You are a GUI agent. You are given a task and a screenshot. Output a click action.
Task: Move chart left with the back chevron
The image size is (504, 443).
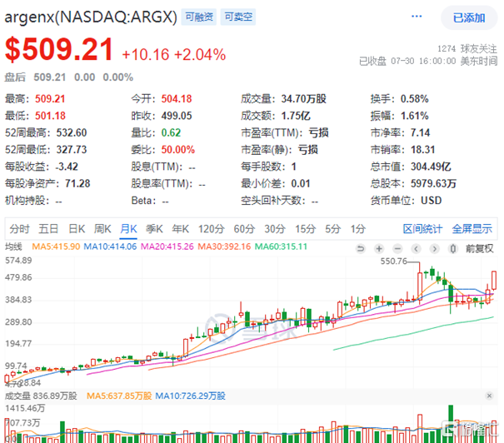416,249
